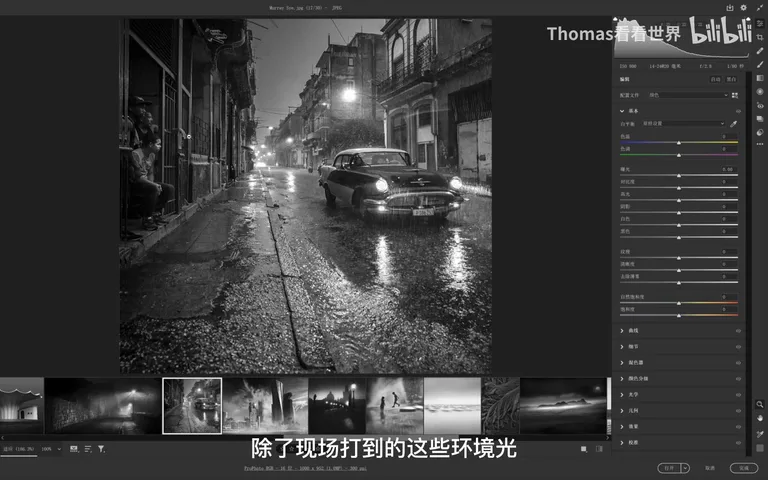Select the Zoom magnifier tool
This screenshot has width=768, height=480.
click(759, 405)
